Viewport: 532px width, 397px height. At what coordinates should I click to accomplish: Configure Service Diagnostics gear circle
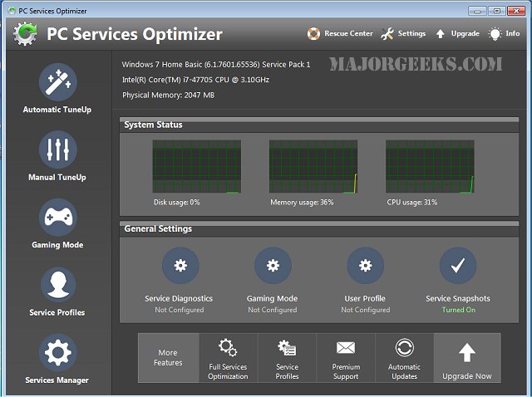(x=180, y=265)
